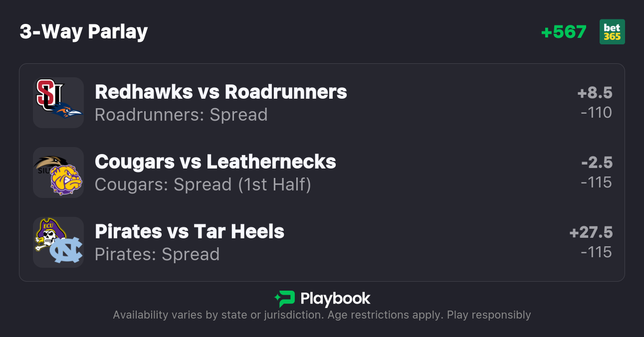Select the Cougars: Spread (1st Half) label
644x337 pixels.
(203, 184)
